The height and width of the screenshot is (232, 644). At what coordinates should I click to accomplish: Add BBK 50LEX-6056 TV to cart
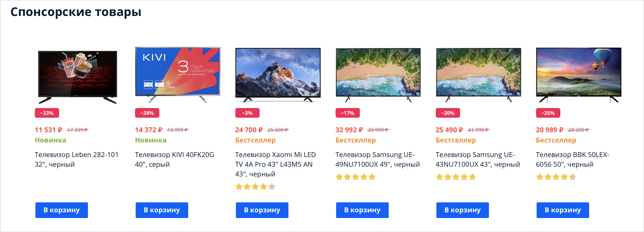563,210
